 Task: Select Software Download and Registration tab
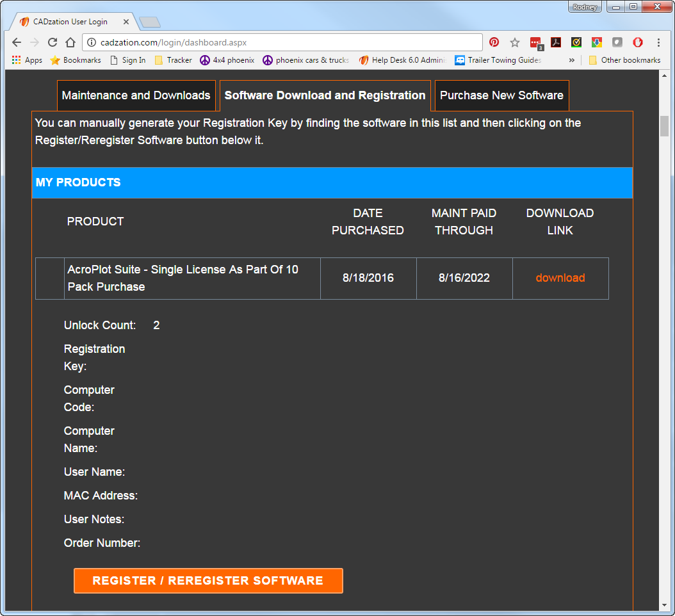pyautogui.click(x=325, y=95)
